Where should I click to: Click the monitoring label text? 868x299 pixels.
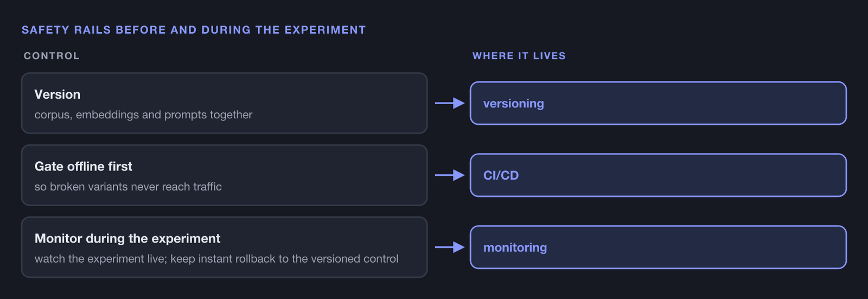(515, 248)
